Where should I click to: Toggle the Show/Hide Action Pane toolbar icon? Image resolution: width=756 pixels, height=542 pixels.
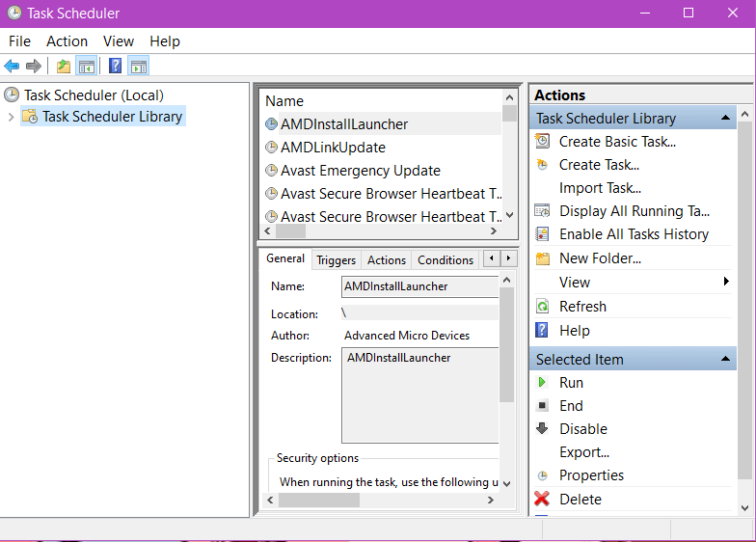[139, 66]
